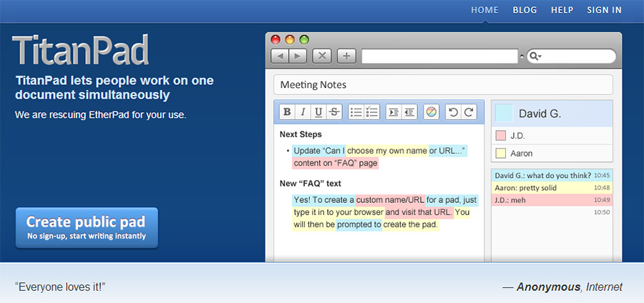Open the BLOG page
The width and height of the screenshot is (644, 303).
point(525,10)
